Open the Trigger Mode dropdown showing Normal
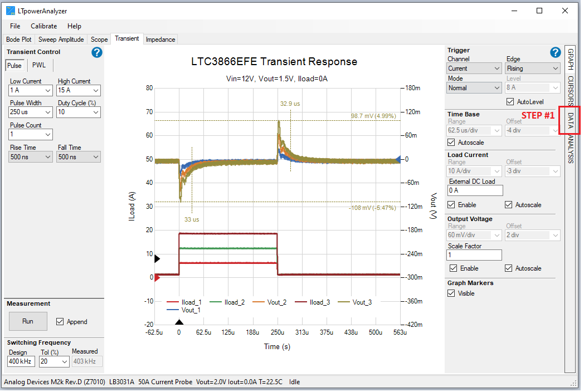 pyautogui.click(x=474, y=87)
